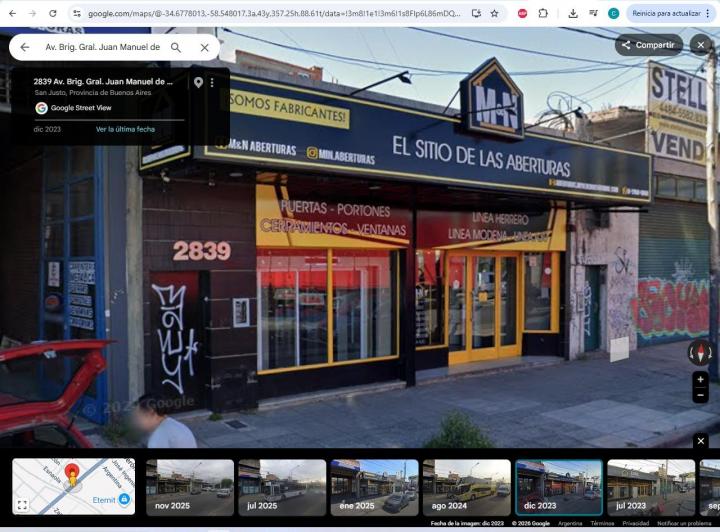Open the Chrome profile avatar
Screen dimensions: 720x532
coord(613,13)
